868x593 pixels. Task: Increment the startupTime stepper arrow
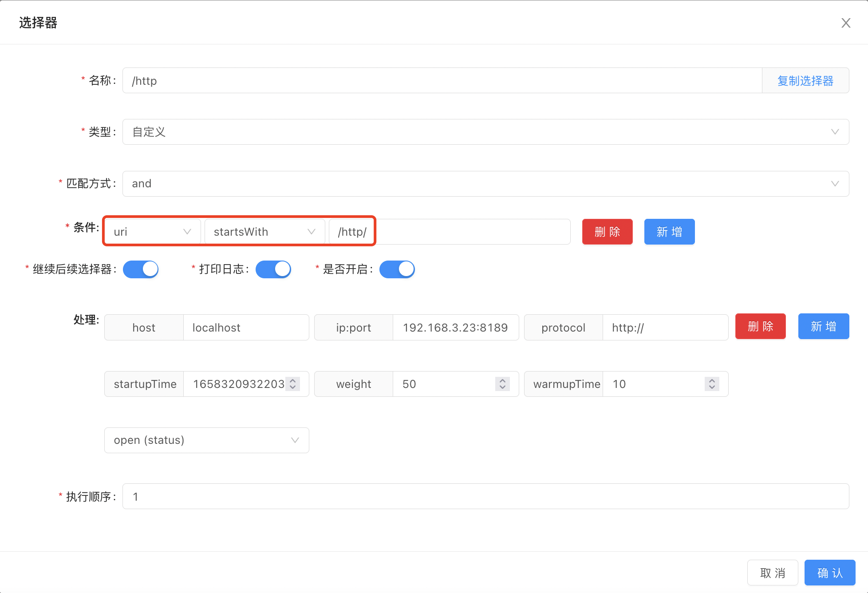[293, 380]
